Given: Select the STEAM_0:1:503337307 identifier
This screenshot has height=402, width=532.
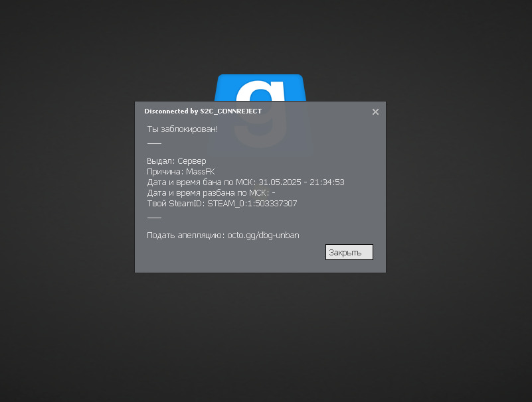Looking at the screenshot, I should coord(252,204).
